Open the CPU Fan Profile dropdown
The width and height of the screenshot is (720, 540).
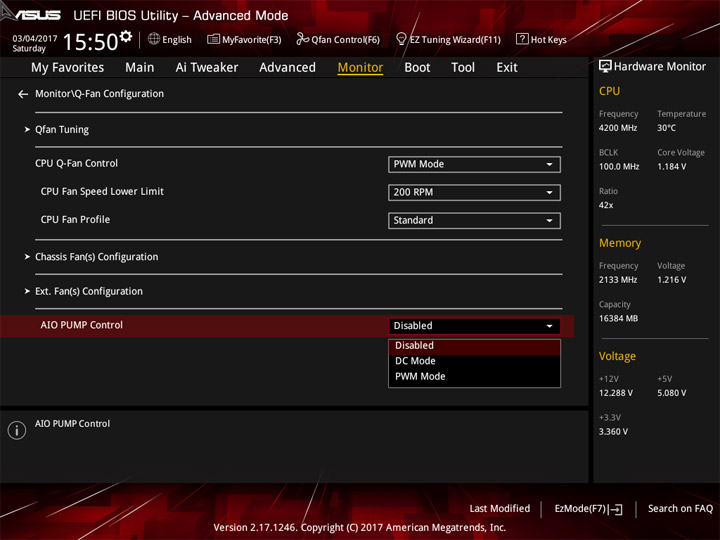(x=474, y=220)
